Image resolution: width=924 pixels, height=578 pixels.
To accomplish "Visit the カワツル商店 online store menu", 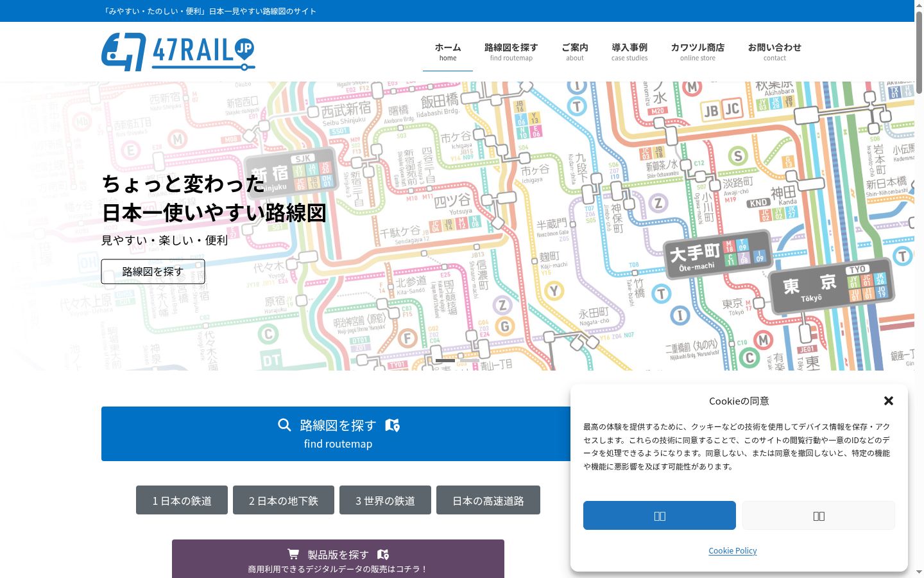I will pyautogui.click(x=697, y=52).
